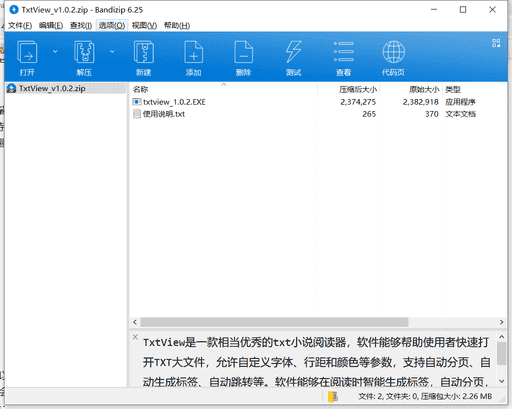The image size is (512, 409).
Task: Click the 应用程序 type cell
Action: pos(460,102)
